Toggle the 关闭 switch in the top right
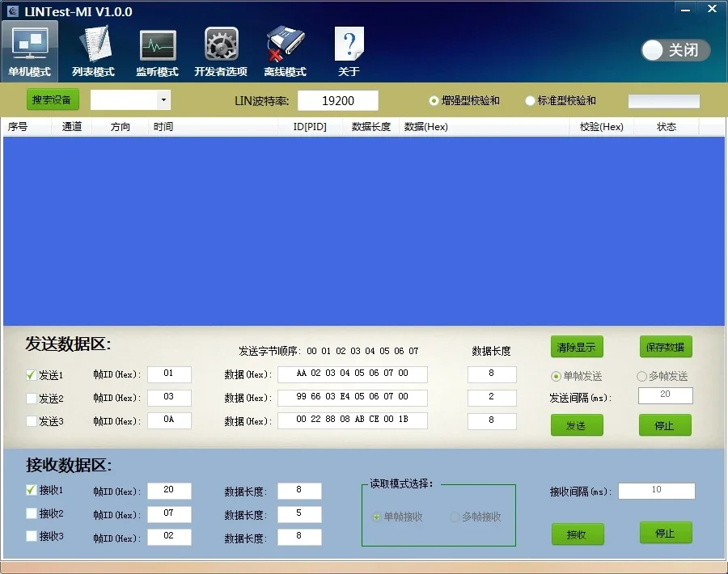Screen dimensions: 728x574 [674, 50]
